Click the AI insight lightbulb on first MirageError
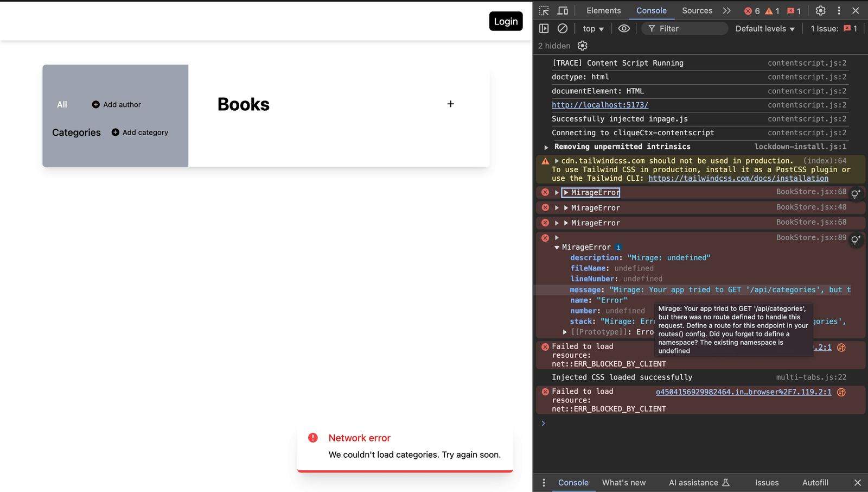Viewport: 868px width, 492px height. coord(856,194)
